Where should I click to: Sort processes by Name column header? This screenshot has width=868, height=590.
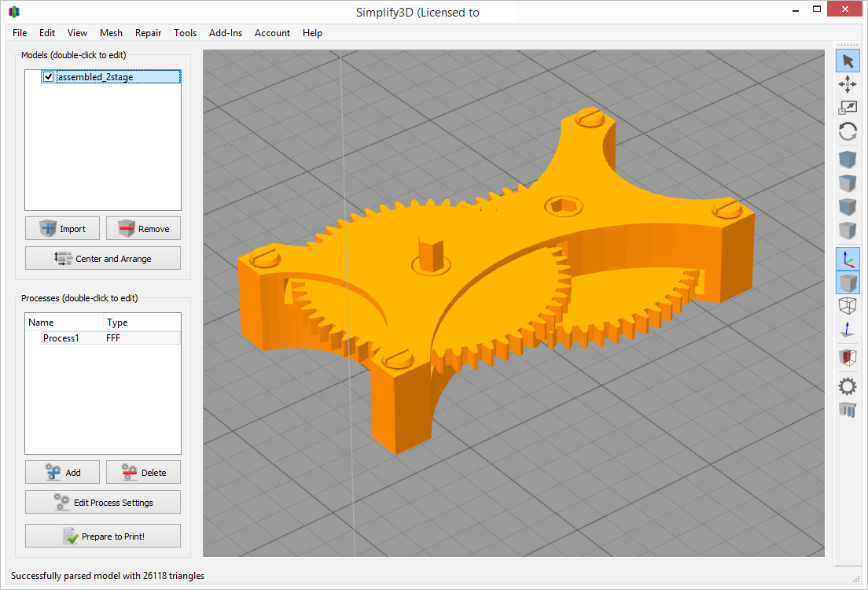tap(64, 322)
